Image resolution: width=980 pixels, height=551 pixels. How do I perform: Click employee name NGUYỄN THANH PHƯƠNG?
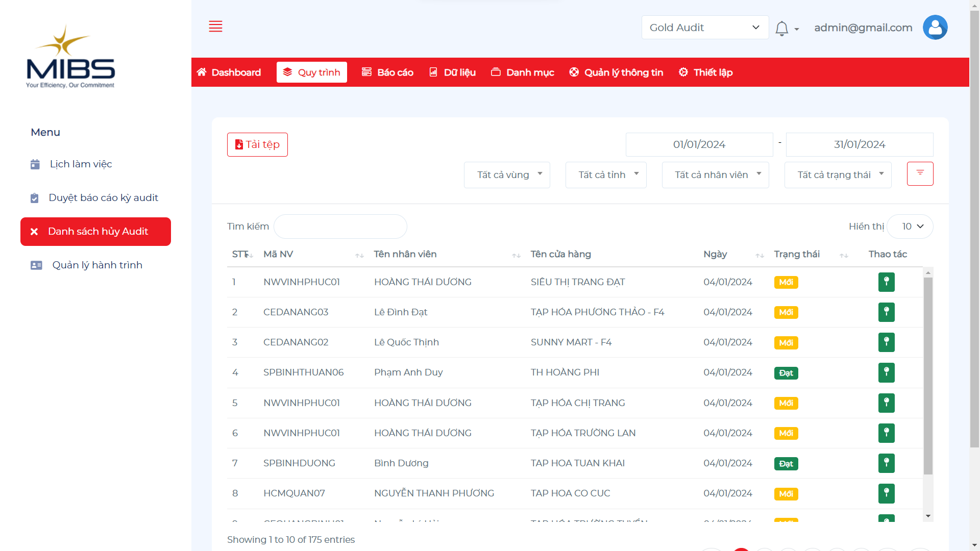pyautogui.click(x=434, y=493)
